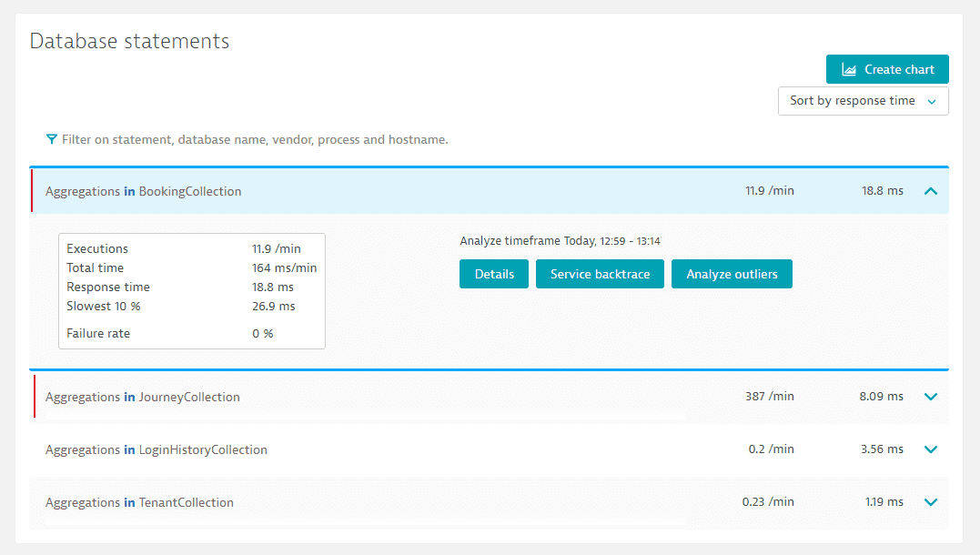This screenshot has height=555, width=980.
Task: Expand the LoginHistoryCollection row chevron
Action: tap(931, 449)
